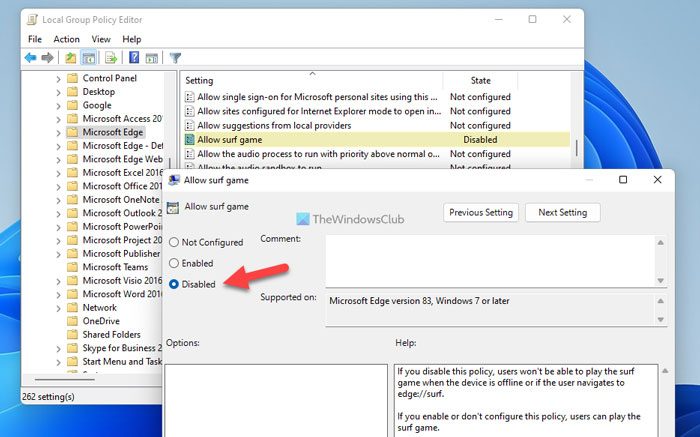The width and height of the screenshot is (700, 437).
Task: Click inside the Comment text box
Action: tap(490, 258)
